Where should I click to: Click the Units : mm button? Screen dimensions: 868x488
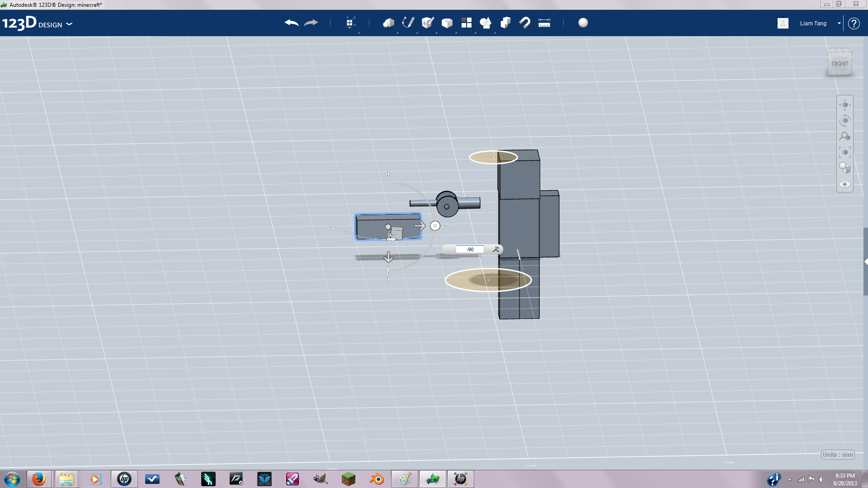(838, 455)
